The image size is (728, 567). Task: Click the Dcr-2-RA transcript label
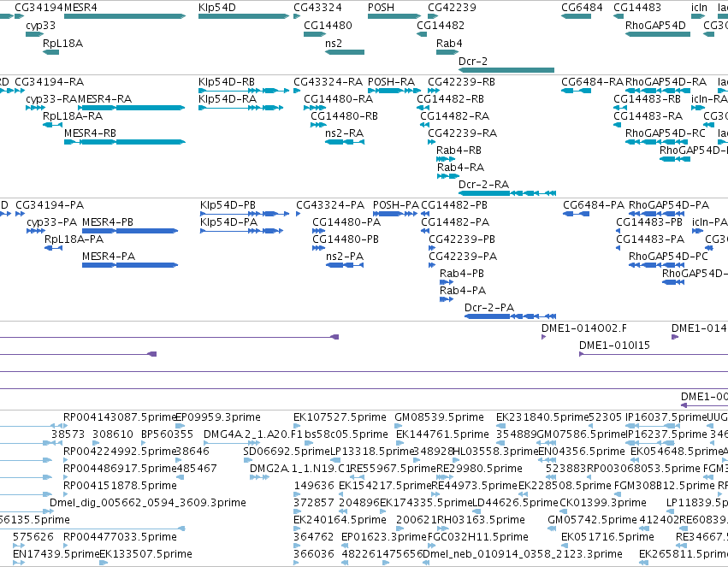point(484,185)
